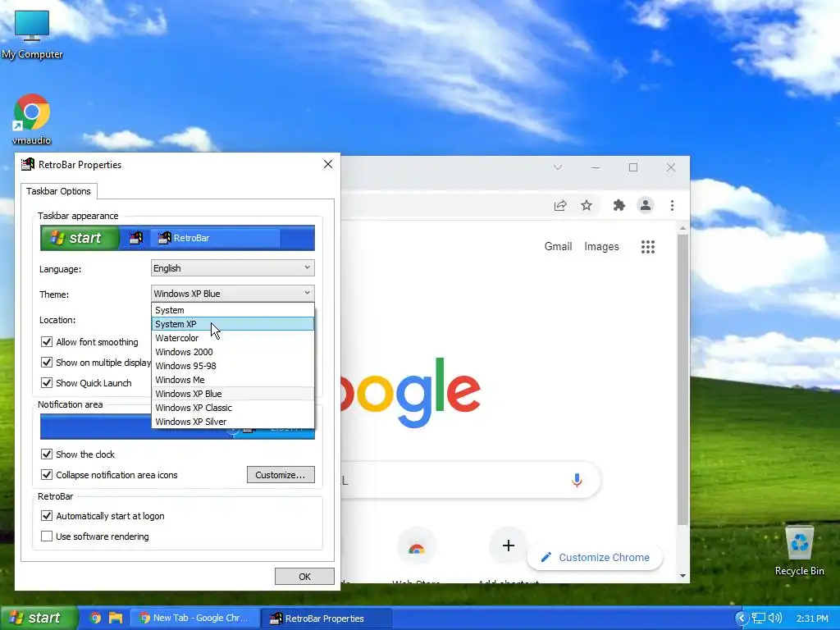
Task: Toggle Collapse notification area icons
Action: (47, 475)
